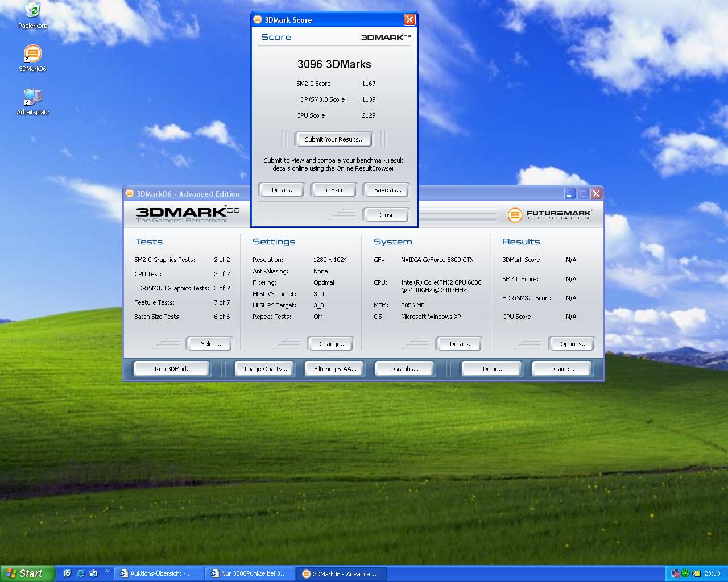Export results with To Excel button
The image size is (728, 582).
click(334, 190)
